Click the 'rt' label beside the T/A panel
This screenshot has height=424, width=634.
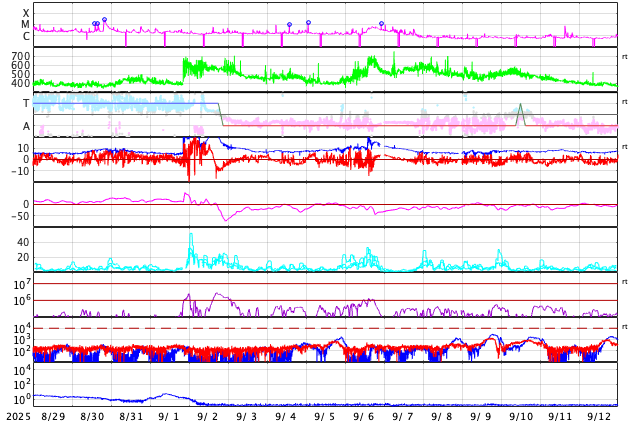pyautogui.click(x=625, y=102)
